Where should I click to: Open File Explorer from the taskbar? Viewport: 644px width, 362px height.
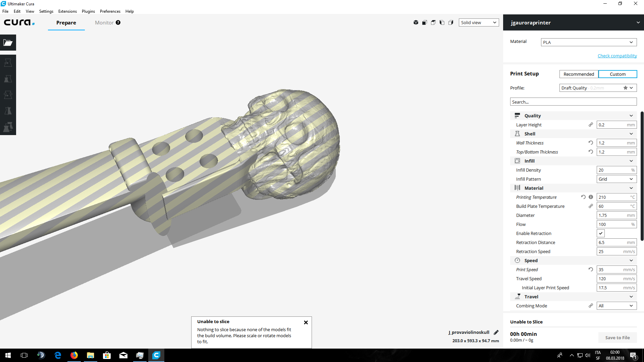[91, 355]
